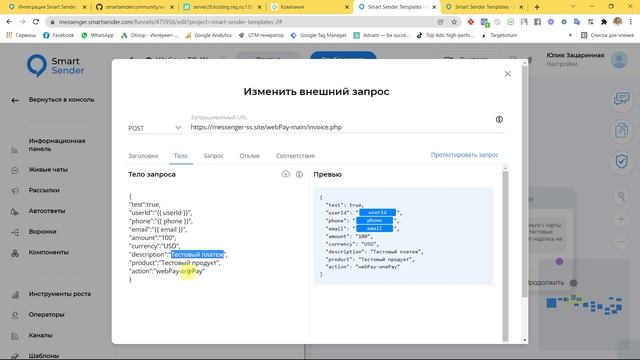
Task: Switch to the smartsendercommunity GitHub tab
Action: point(135,7)
